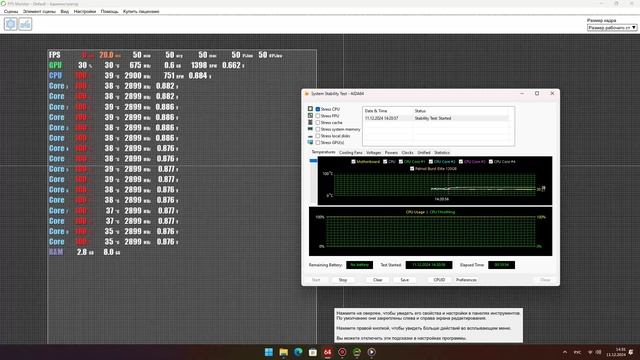Open the Windows Start menu

click(x=269, y=352)
